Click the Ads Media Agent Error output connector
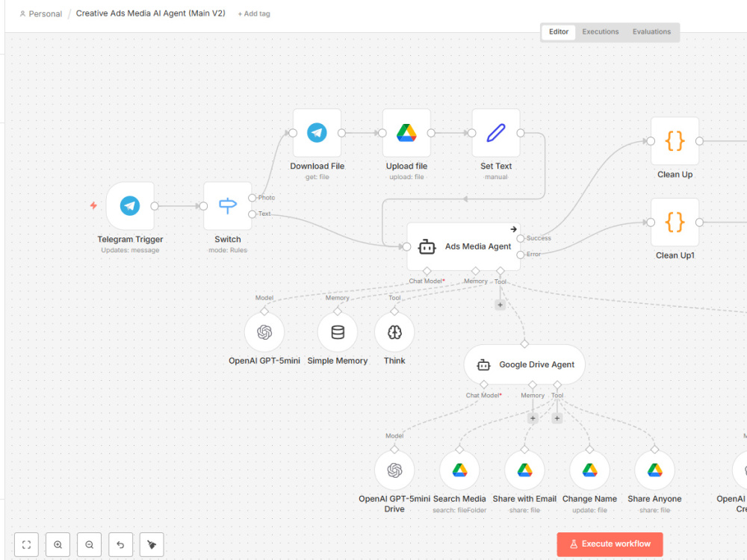 (520, 255)
